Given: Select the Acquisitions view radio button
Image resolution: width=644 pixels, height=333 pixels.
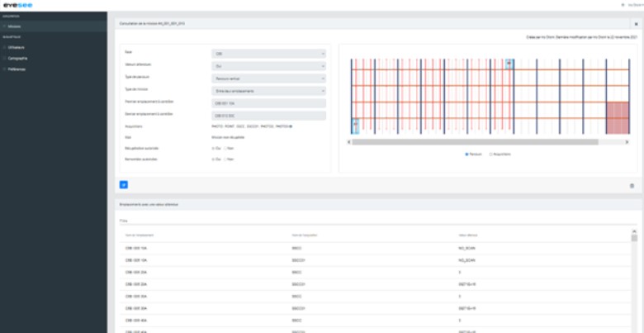Looking at the screenshot, I should pos(490,155).
